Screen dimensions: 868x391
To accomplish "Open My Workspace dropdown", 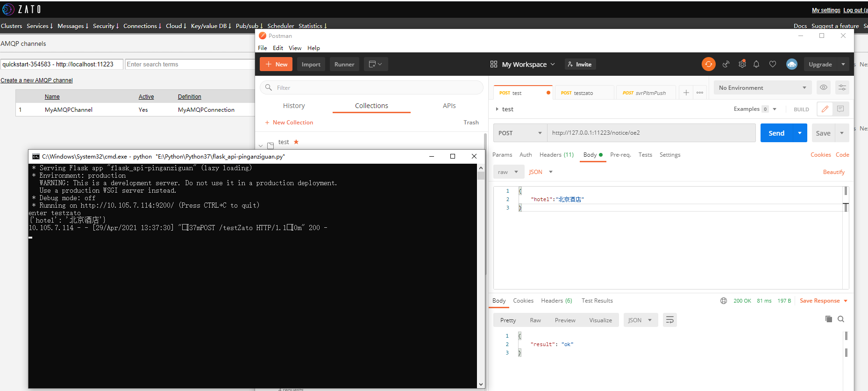I will coord(528,64).
